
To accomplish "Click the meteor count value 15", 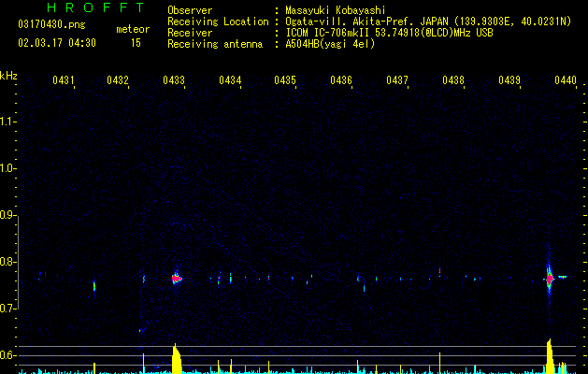I will point(136,43).
